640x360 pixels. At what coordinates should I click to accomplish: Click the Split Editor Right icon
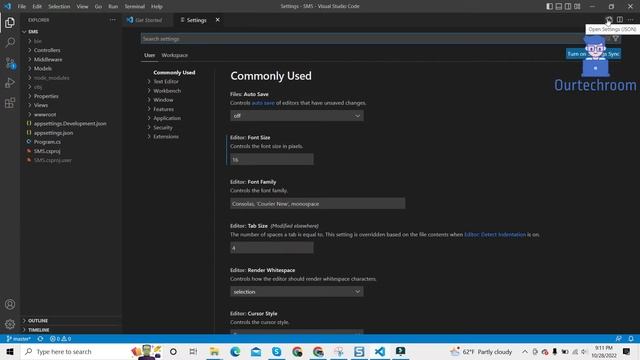click(x=620, y=20)
